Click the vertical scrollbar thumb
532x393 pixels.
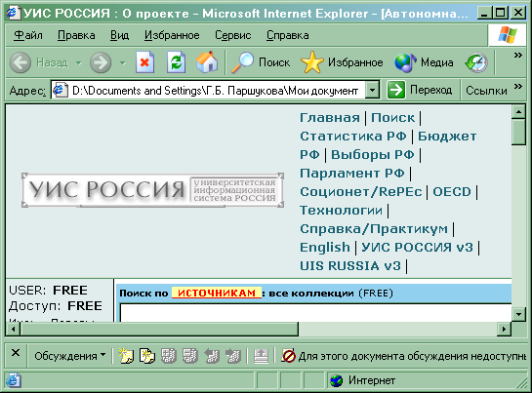tap(518, 132)
